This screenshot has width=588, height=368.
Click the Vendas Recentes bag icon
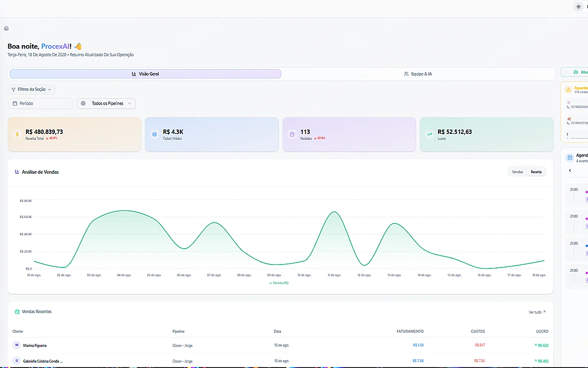pos(17,312)
